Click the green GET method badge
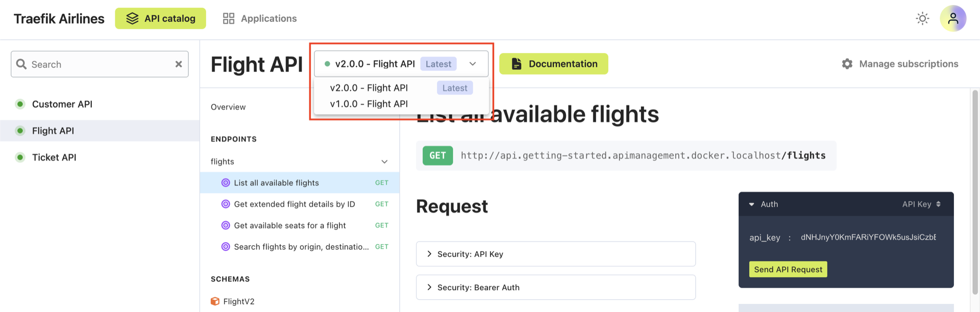Image resolution: width=980 pixels, height=312 pixels. click(437, 155)
